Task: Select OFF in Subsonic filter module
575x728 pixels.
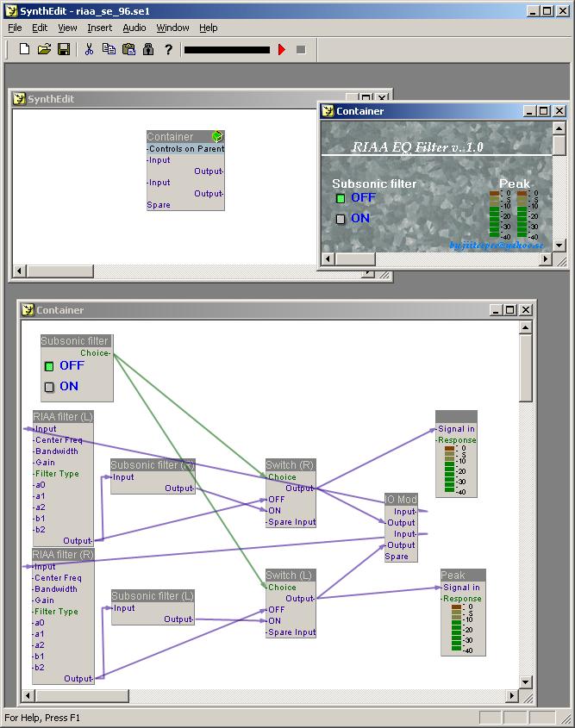Action: coord(49,366)
